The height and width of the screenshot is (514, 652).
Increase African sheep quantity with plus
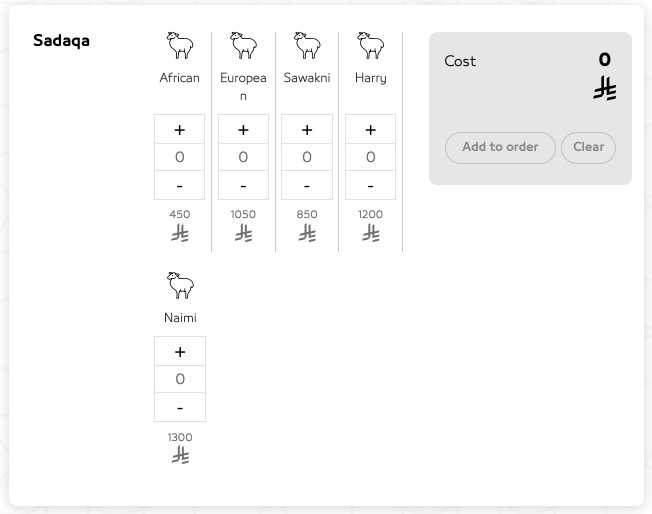click(x=180, y=130)
